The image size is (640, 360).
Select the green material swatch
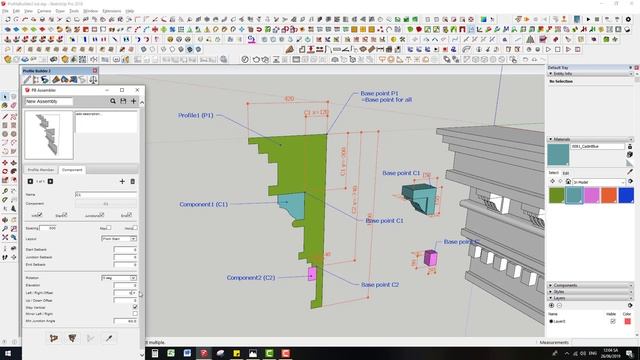(x=557, y=196)
